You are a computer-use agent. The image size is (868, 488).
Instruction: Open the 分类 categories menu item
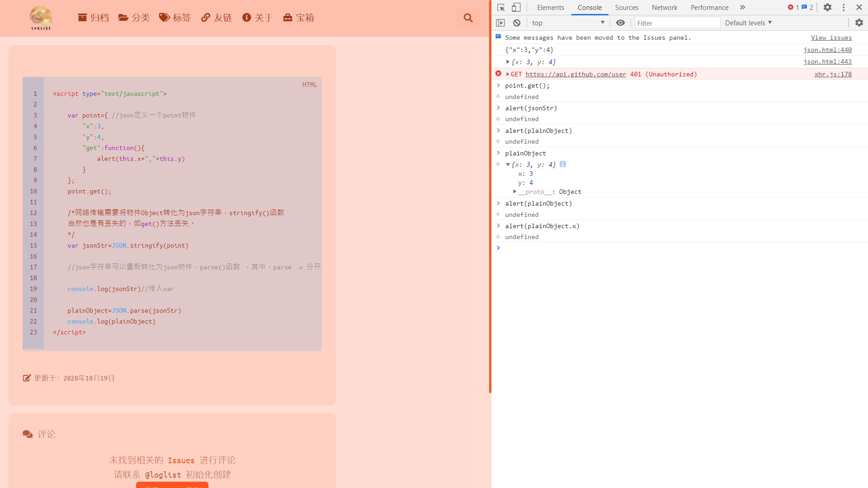[134, 18]
